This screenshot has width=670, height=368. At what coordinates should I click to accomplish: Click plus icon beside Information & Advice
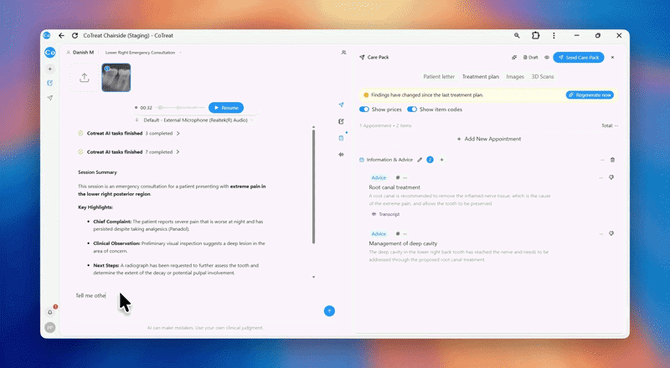(442, 160)
